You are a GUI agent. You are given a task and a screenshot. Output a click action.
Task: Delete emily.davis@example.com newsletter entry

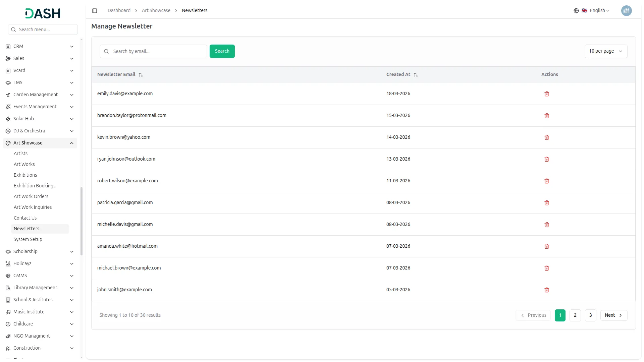tap(546, 94)
